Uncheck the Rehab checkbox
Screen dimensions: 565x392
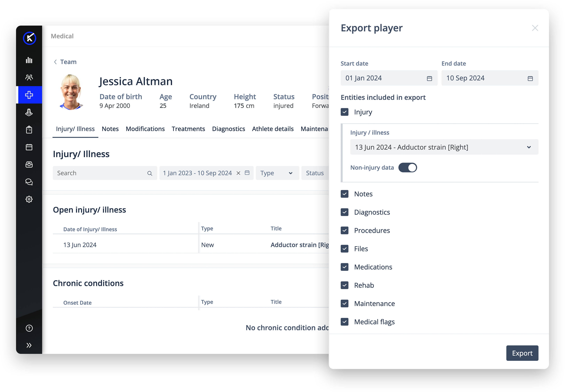tap(344, 285)
